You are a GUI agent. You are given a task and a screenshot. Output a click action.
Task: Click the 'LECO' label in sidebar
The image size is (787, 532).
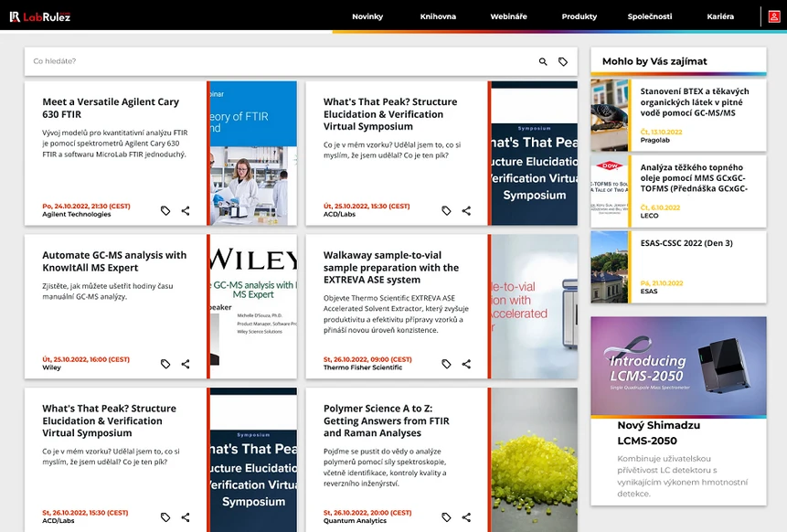tap(649, 216)
